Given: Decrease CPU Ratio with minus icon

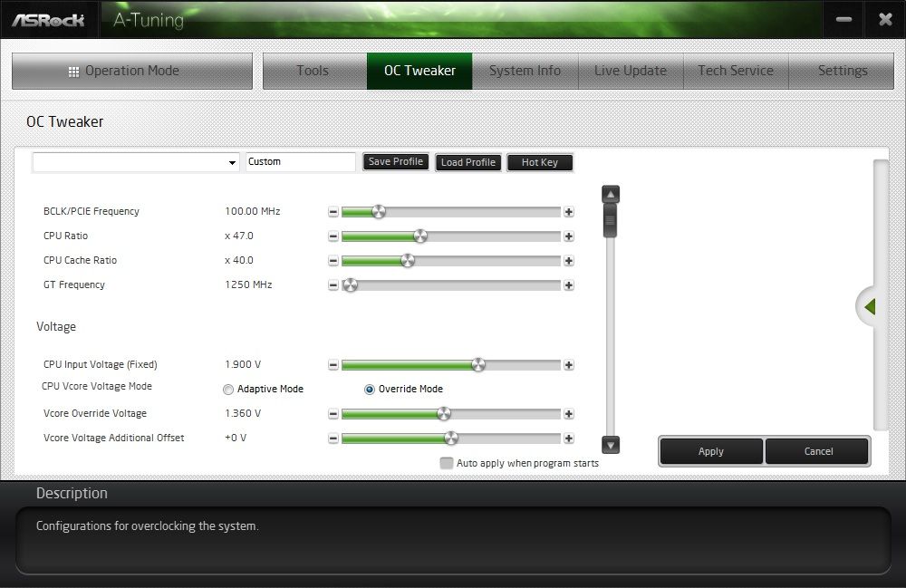Looking at the screenshot, I should pos(333,236).
